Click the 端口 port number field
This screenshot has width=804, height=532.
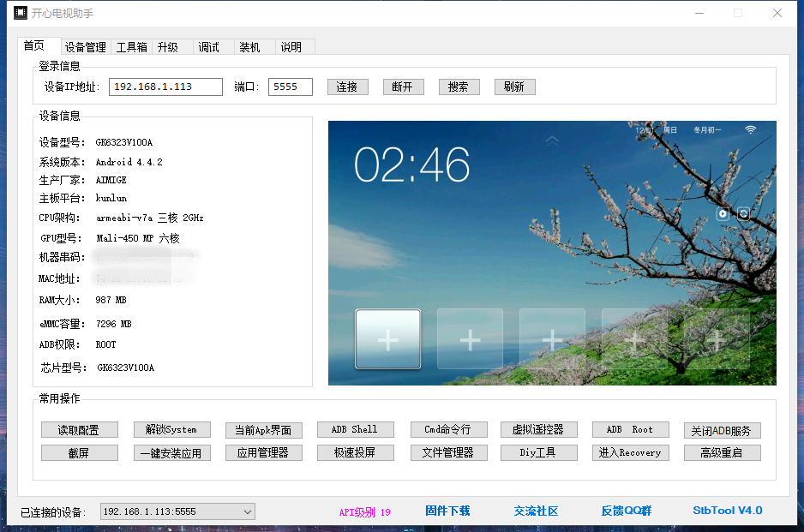point(290,87)
